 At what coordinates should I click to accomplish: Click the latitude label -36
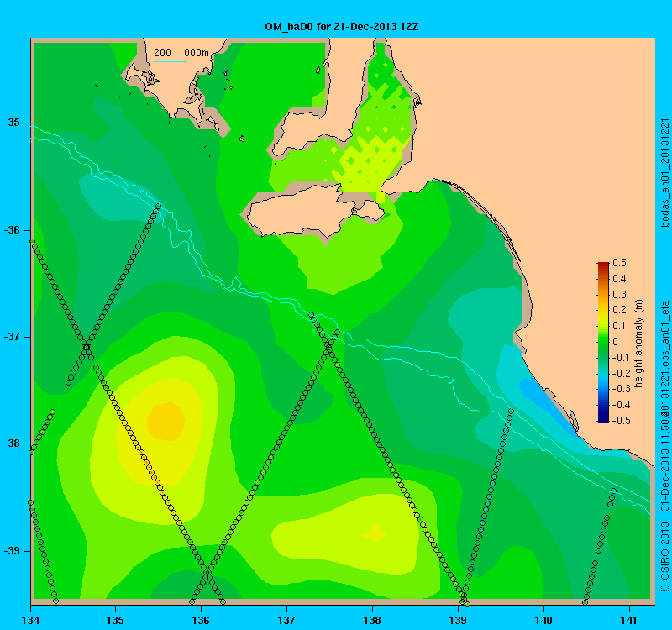(13, 230)
